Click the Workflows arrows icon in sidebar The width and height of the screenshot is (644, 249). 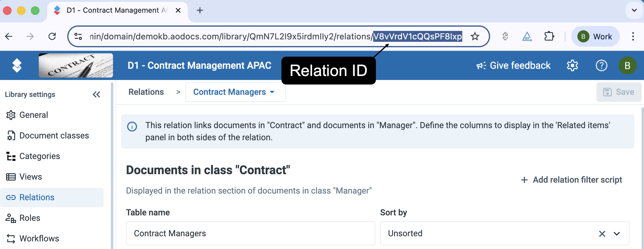tap(11, 239)
